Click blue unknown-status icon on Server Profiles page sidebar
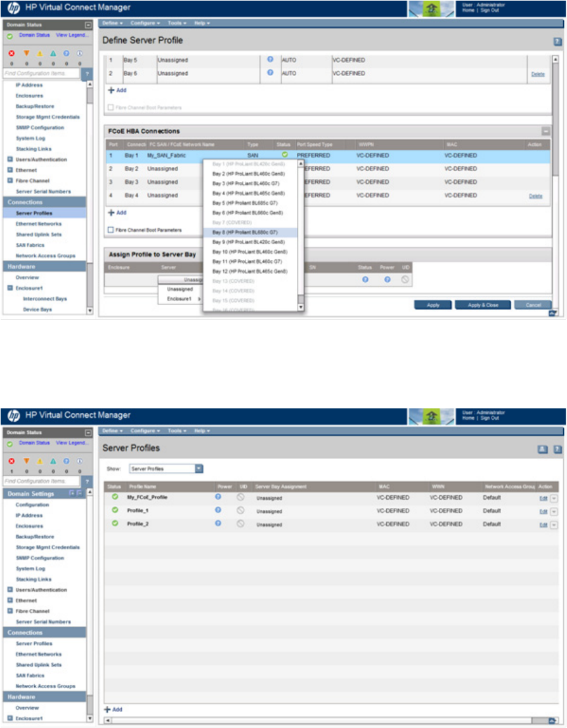The image size is (567, 728). [x=67, y=461]
